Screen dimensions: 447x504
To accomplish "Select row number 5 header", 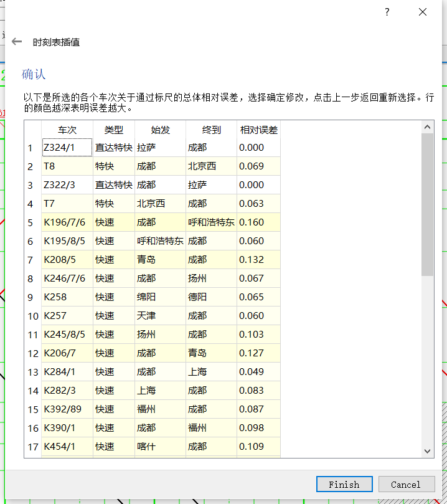I will (33, 222).
